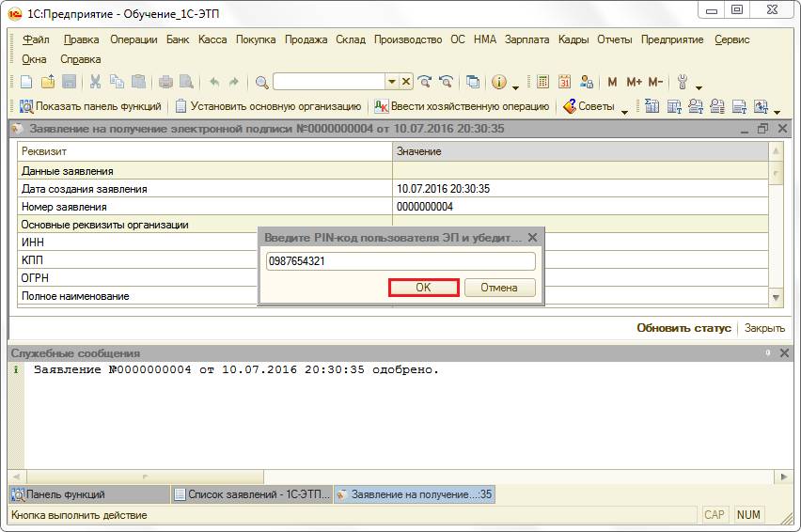Switch to Список заявлений - 1С-ЭТП tab
801x532 pixels.
coord(252,494)
